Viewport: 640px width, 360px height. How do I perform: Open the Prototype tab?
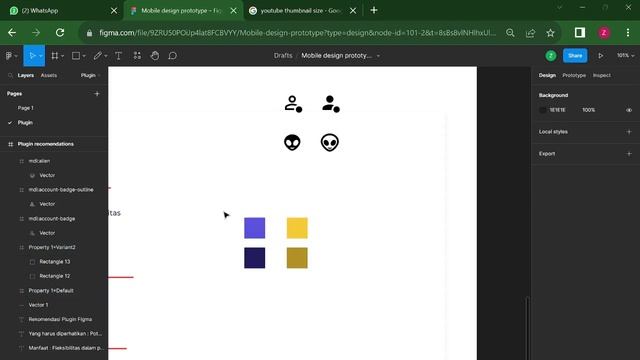point(574,76)
